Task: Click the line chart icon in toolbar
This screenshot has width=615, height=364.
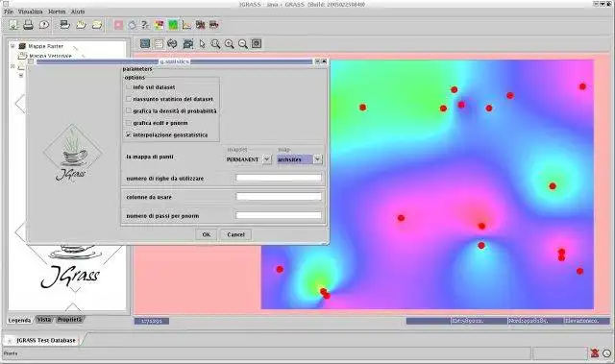Action: (186, 25)
